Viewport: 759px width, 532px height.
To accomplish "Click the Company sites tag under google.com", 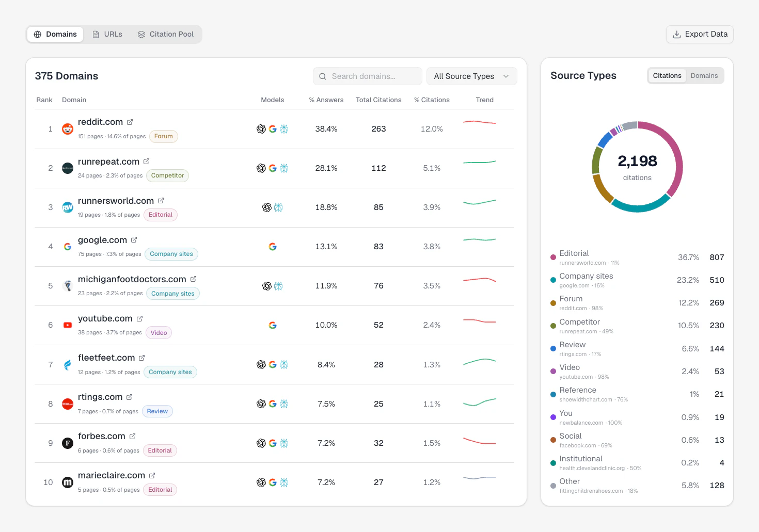I will (171, 254).
